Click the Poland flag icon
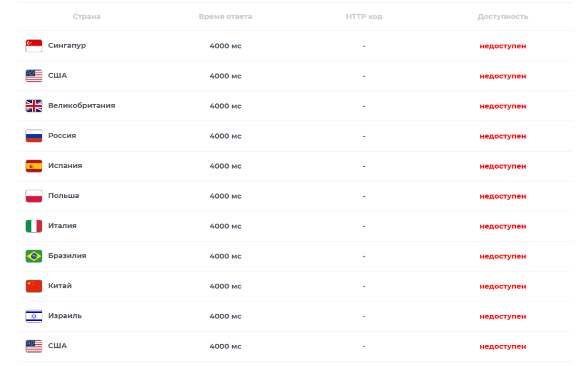 coord(34,196)
